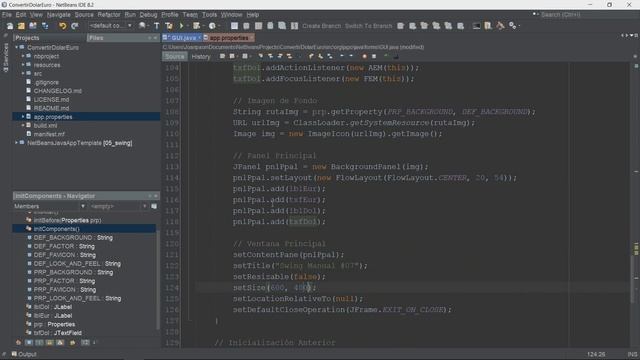Click the Undo toolbar icon
Screen dimensions: 640x360
pyautogui.click(x=62, y=26)
